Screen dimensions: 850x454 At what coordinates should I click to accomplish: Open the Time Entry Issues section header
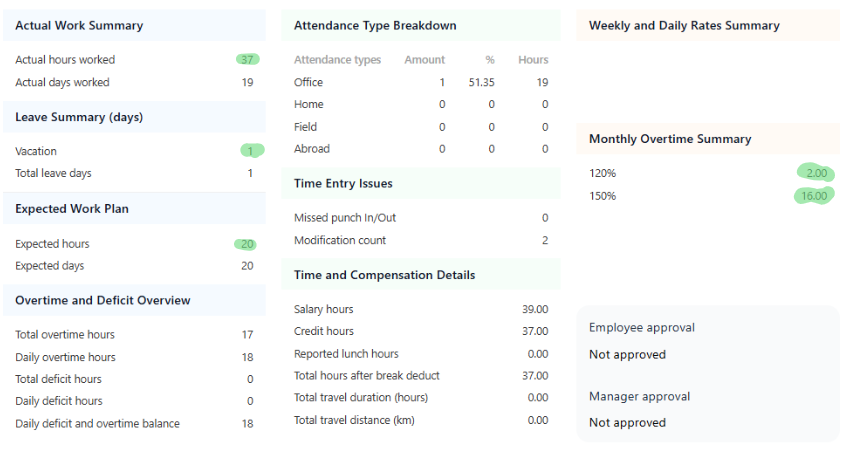pos(343,184)
